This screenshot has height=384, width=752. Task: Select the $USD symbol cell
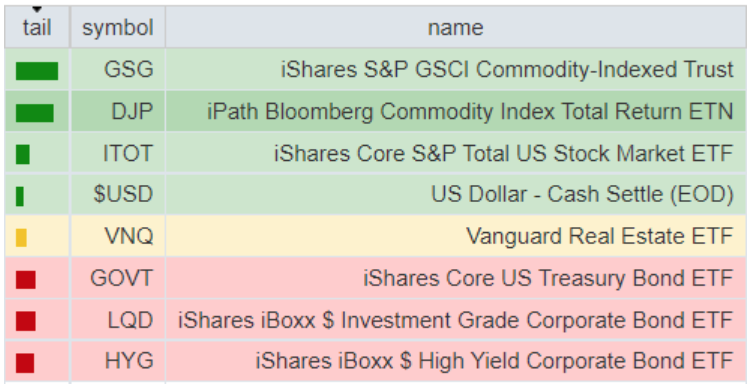pos(118,195)
